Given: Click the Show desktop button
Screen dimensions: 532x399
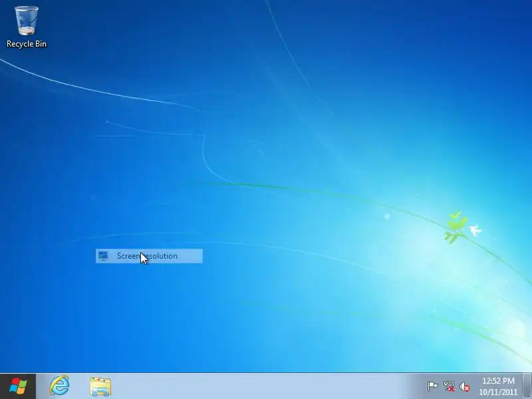Looking at the screenshot, I should pos(527,386).
